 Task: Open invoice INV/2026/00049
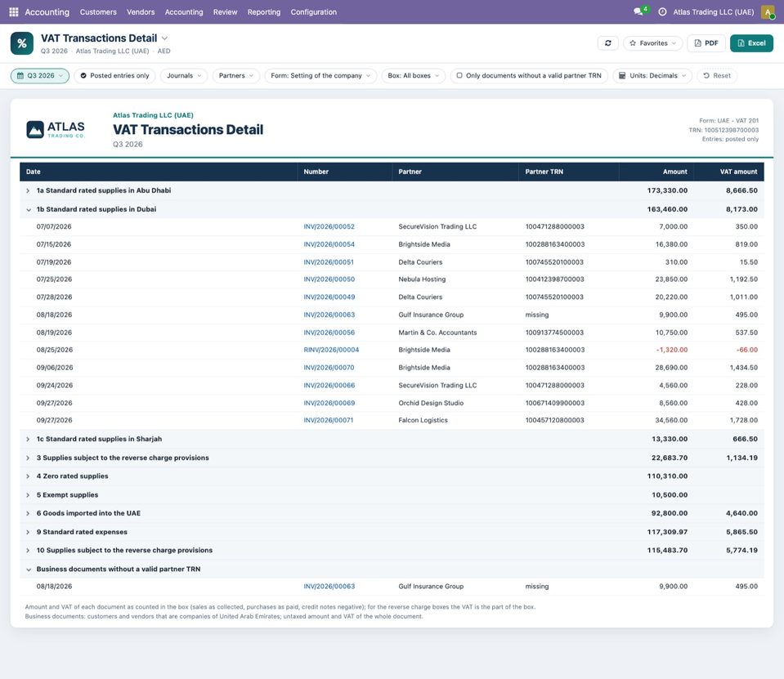[329, 297]
